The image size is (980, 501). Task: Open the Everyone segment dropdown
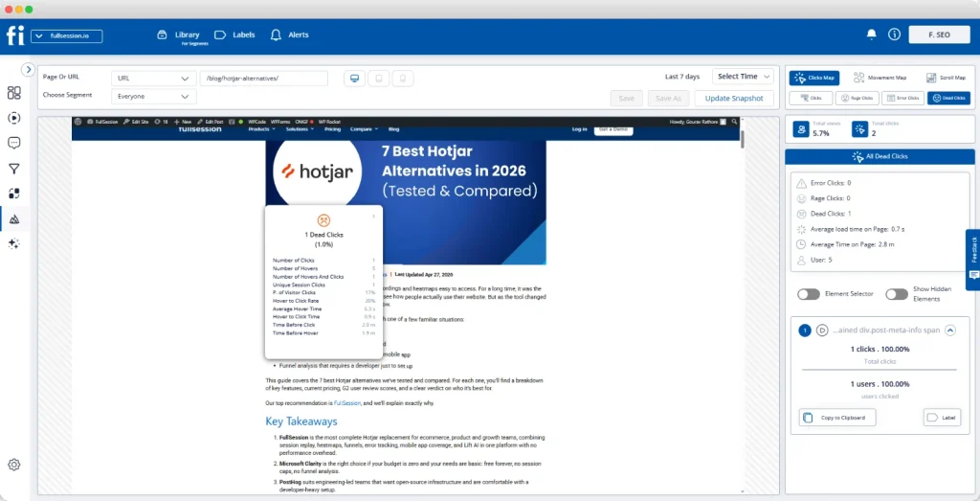(154, 97)
